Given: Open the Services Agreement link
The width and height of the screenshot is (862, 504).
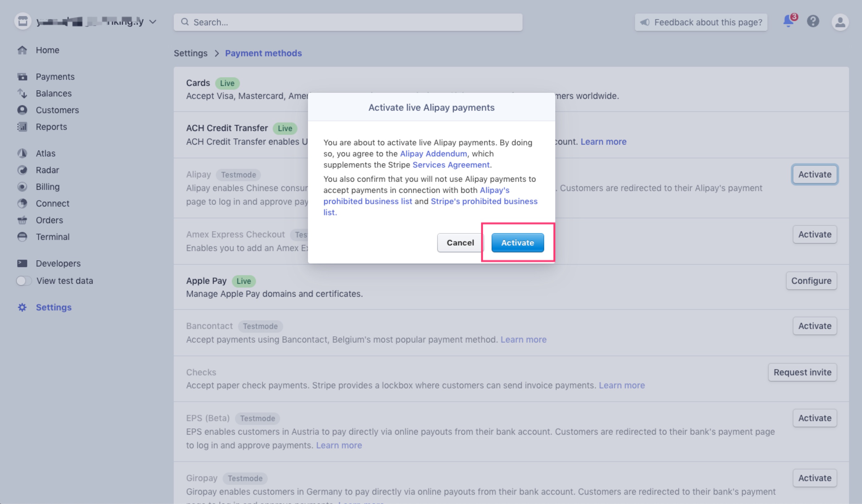Looking at the screenshot, I should [x=451, y=164].
